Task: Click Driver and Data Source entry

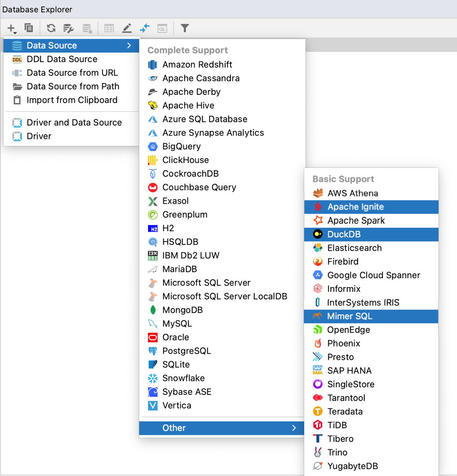Action: pyautogui.click(x=74, y=123)
